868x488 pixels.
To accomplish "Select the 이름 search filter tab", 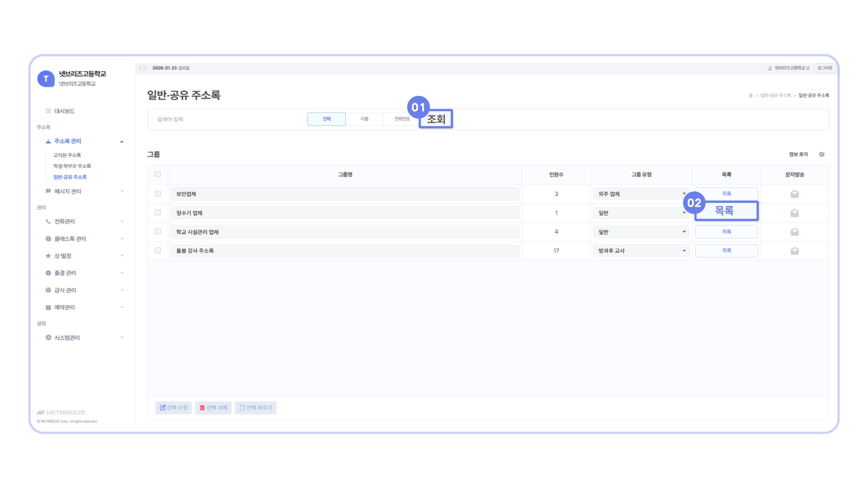I will (364, 119).
